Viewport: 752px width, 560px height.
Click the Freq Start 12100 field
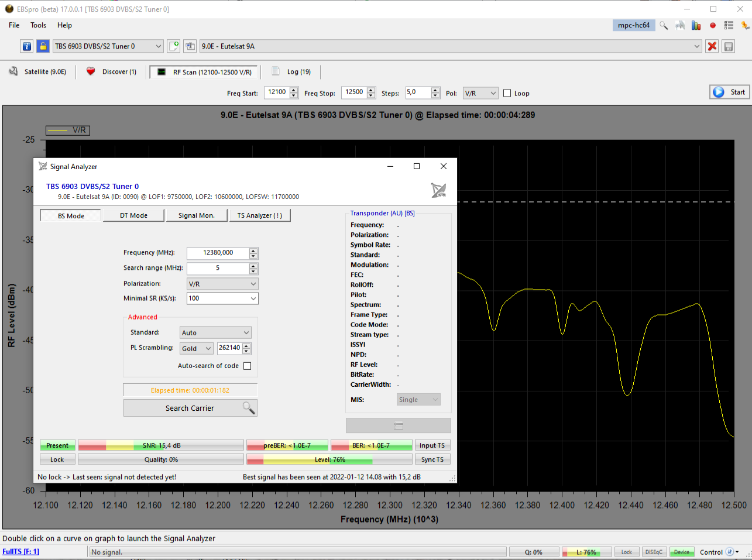[277, 92]
